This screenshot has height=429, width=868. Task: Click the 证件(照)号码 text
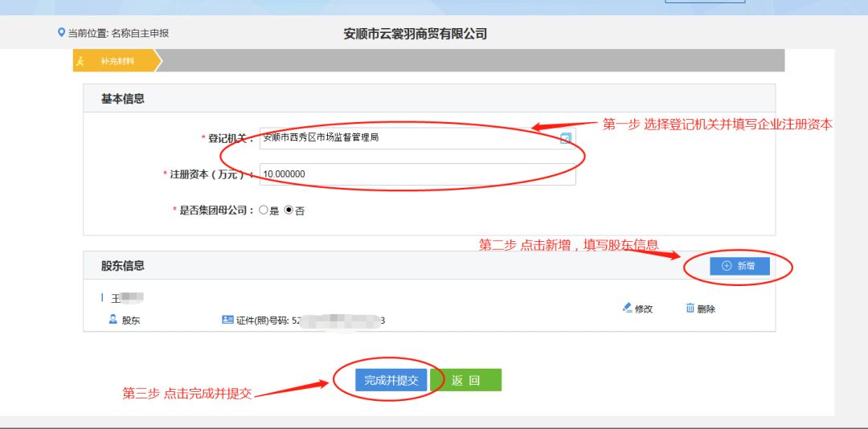262,320
